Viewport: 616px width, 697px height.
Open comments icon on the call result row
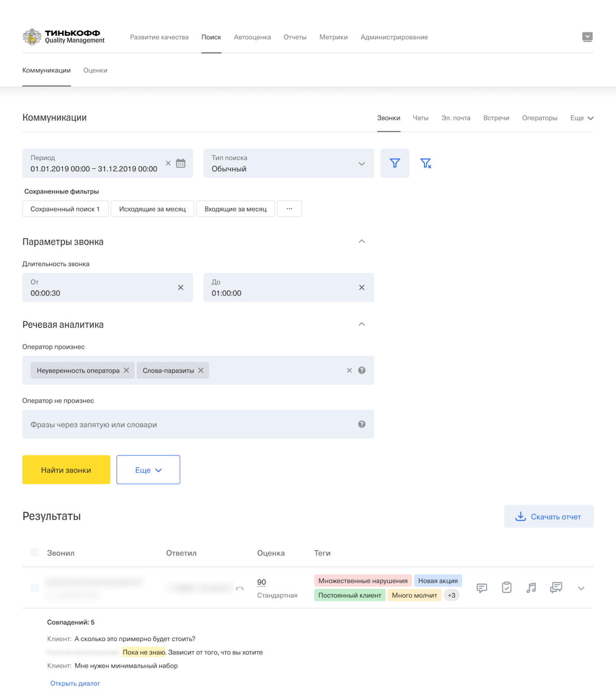[481, 588]
